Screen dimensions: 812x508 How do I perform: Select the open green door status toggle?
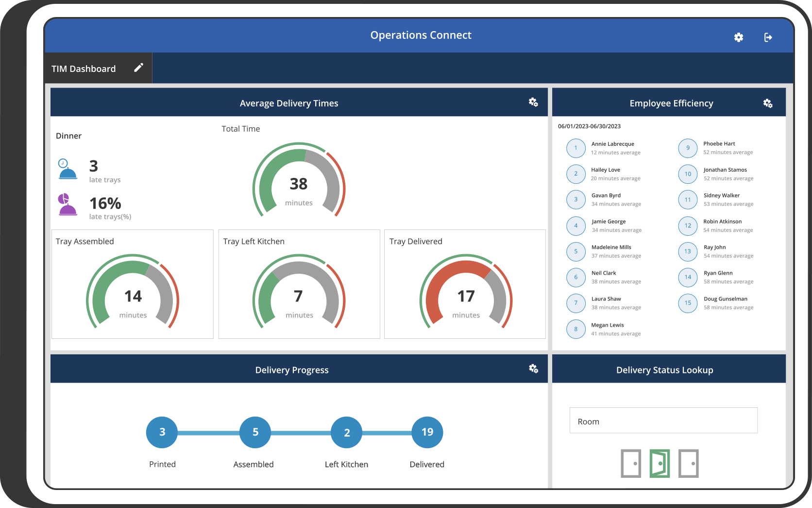[660, 463]
